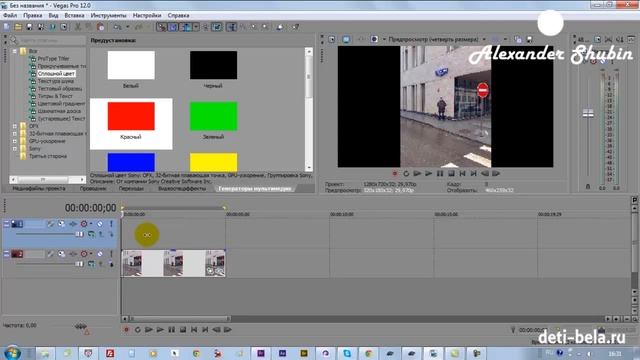Screen dimensions: 640x360
Task: Click the master volume fader in mixer
Action: pyautogui.click(x=588, y=114)
